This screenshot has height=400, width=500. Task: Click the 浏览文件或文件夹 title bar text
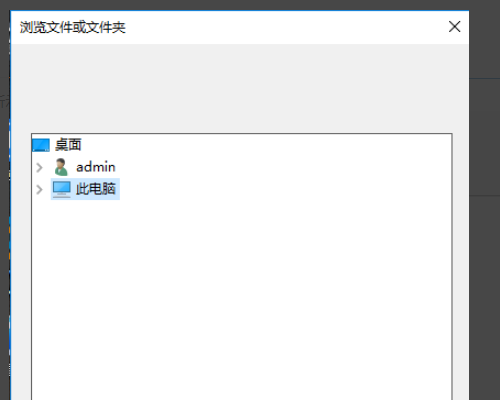pyautogui.click(x=73, y=27)
